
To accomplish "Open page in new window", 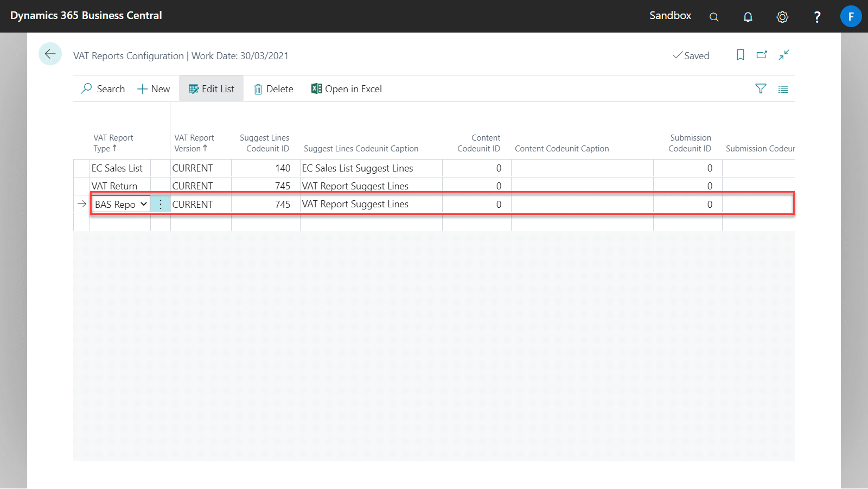I will (762, 55).
